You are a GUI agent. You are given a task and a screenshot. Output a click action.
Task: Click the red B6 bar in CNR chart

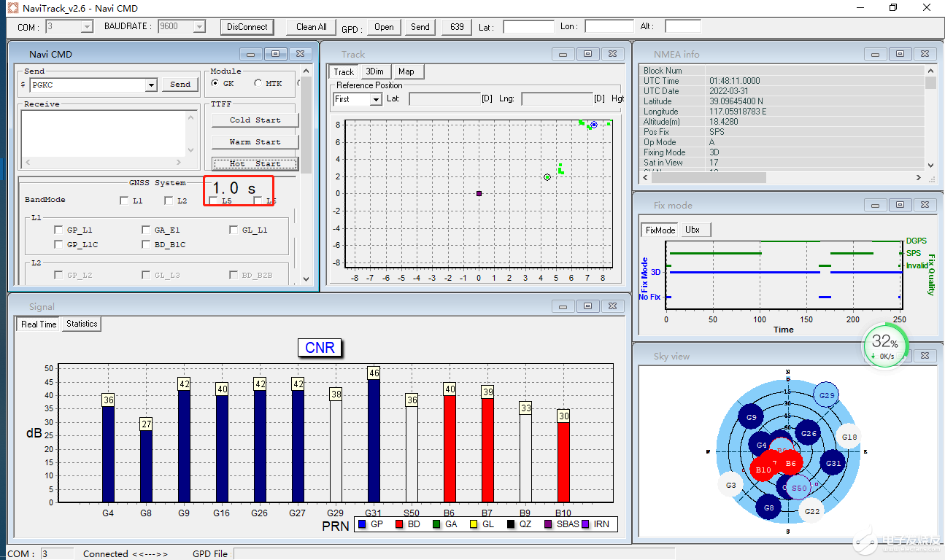(450, 448)
